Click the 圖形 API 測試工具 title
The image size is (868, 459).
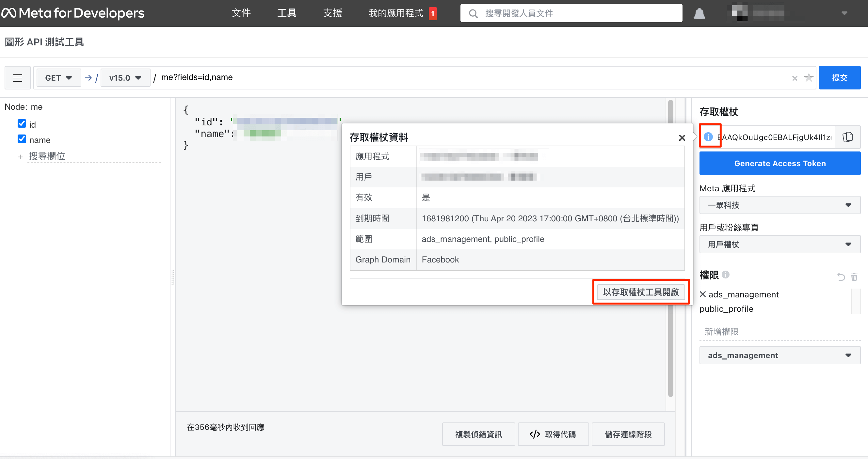coord(44,42)
